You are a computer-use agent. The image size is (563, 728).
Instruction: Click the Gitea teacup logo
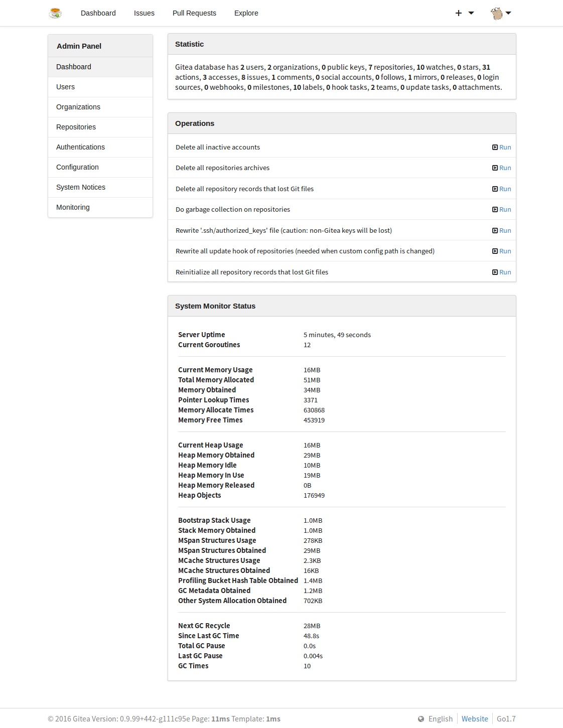(56, 13)
